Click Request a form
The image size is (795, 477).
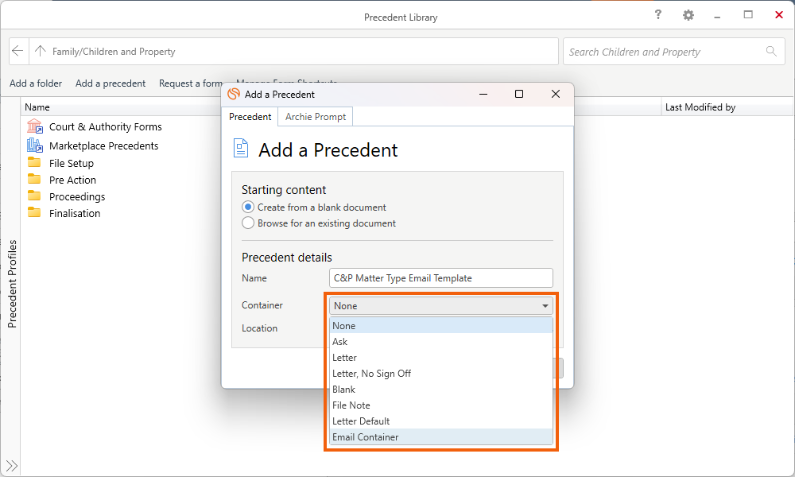pyautogui.click(x=190, y=84)
